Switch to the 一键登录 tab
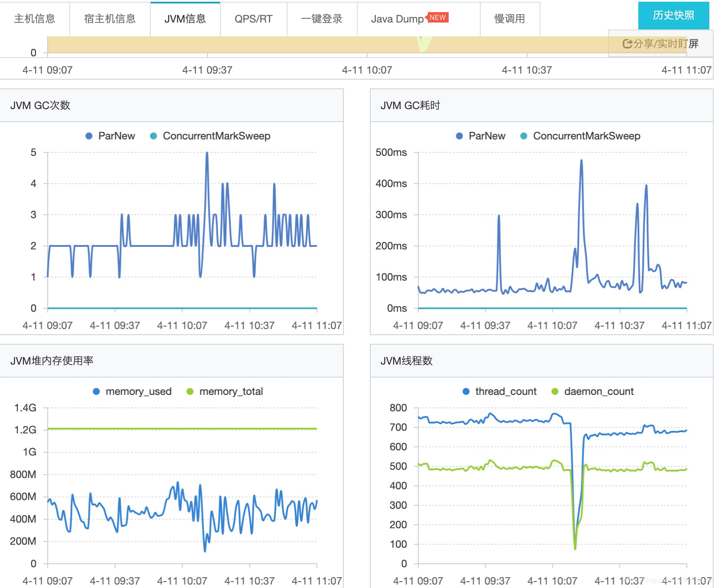The image size is (718, 588). click(322, 19)
